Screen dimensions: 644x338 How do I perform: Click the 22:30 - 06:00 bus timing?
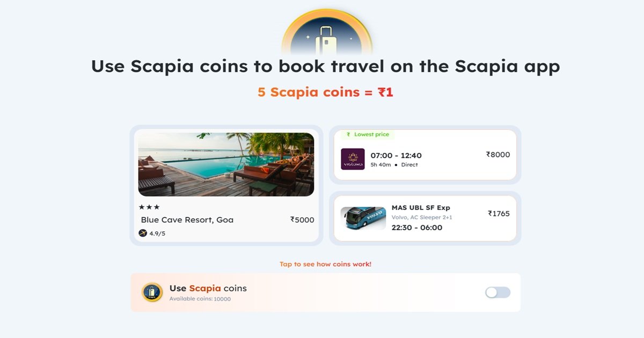click(x=417, y=227)
